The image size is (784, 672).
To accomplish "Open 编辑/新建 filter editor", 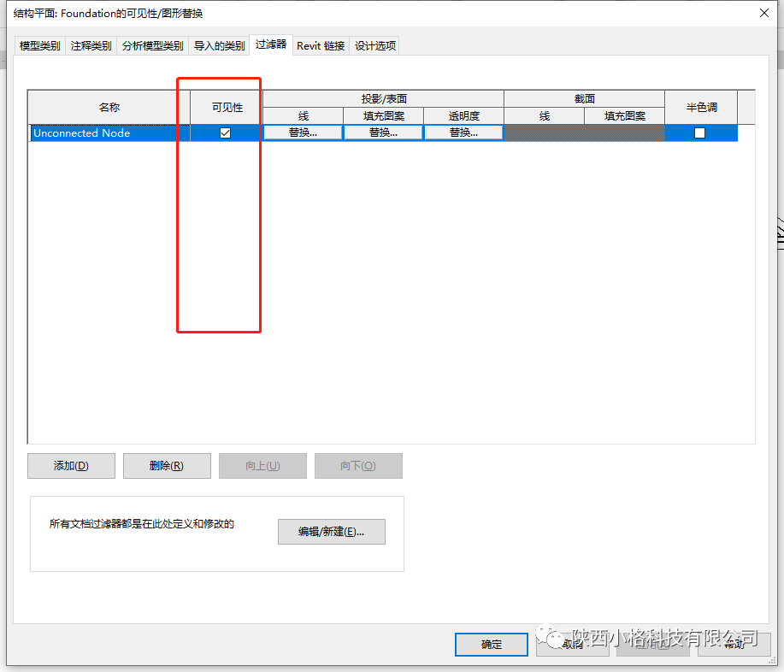I will [331, 532].
